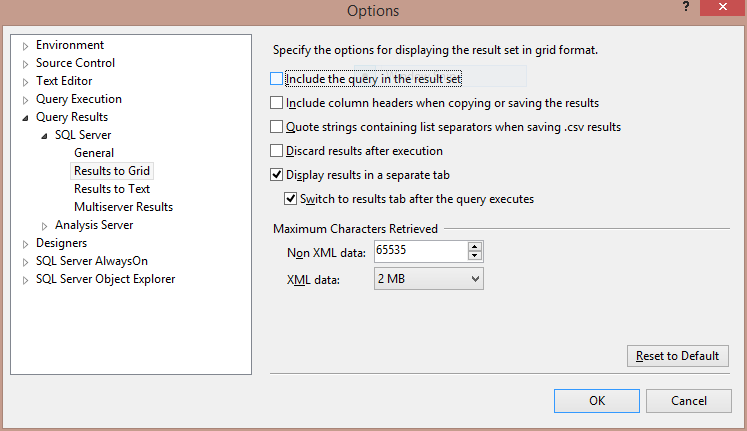
Task: Expand the Text Editor node arrow
Action: [x=26, y=82]
